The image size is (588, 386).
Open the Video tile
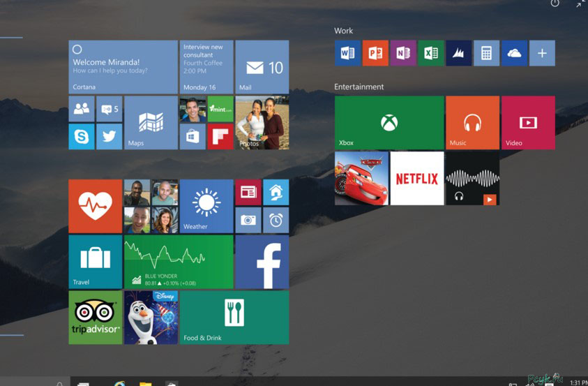[x=528, y=123]
